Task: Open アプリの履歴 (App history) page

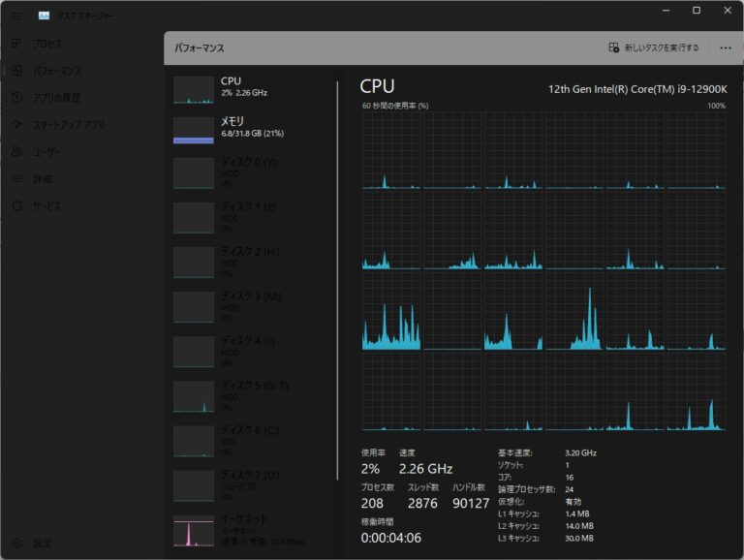Action: pyautogui.click(x=16, y=98)
